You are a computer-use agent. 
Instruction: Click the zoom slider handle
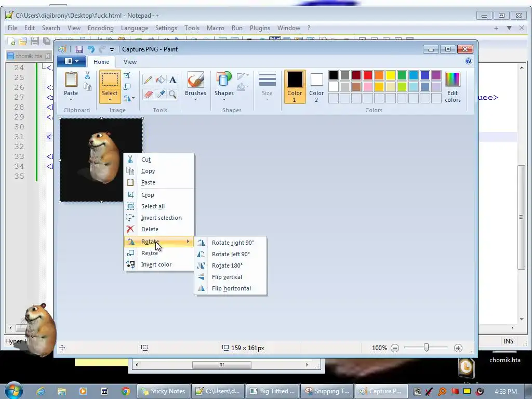tap(426, 348)
